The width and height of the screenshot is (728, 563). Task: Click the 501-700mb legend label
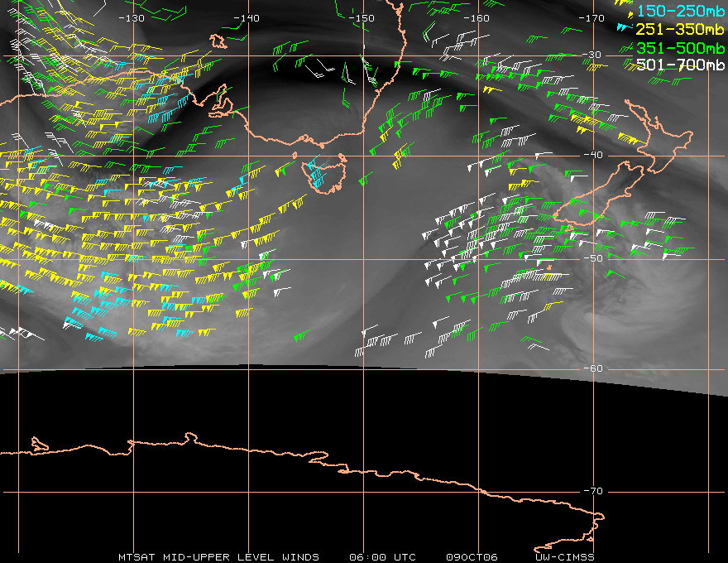681,65
